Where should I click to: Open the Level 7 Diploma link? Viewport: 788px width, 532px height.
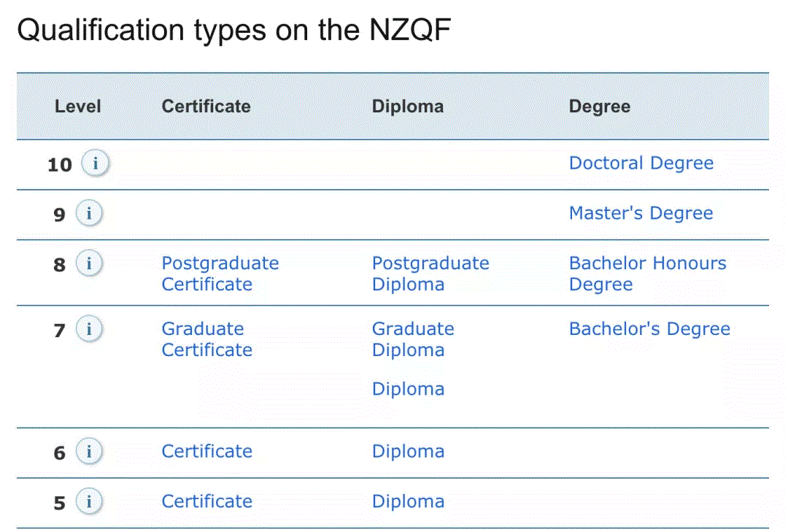[x=408, y=389]
